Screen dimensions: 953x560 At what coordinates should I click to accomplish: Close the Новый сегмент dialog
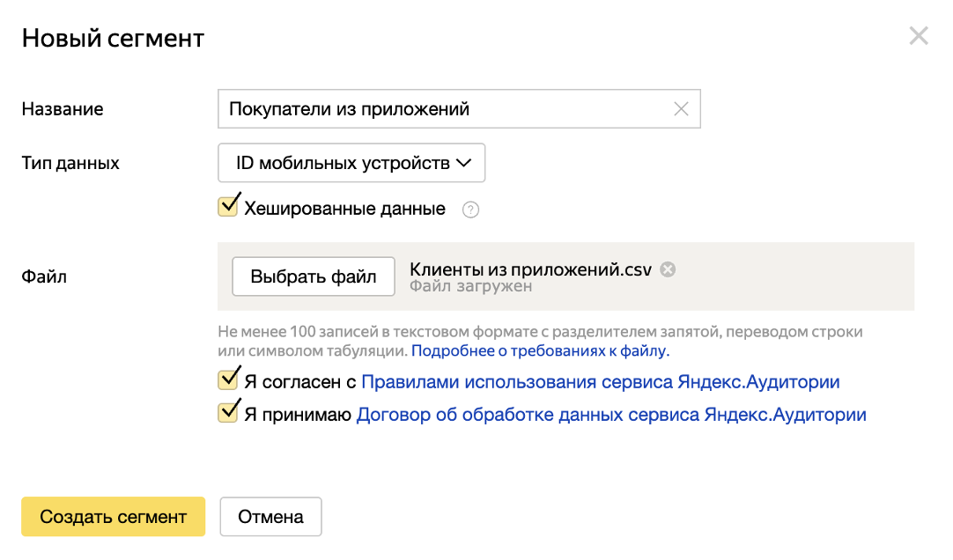(x=919, y=35)
